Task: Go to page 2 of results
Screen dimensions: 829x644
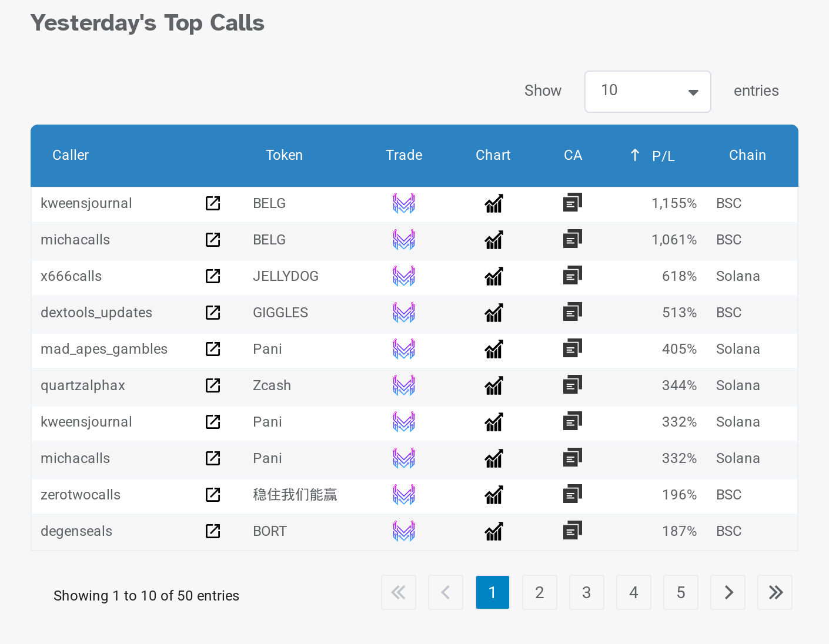Action: click(x=539, y=592)
